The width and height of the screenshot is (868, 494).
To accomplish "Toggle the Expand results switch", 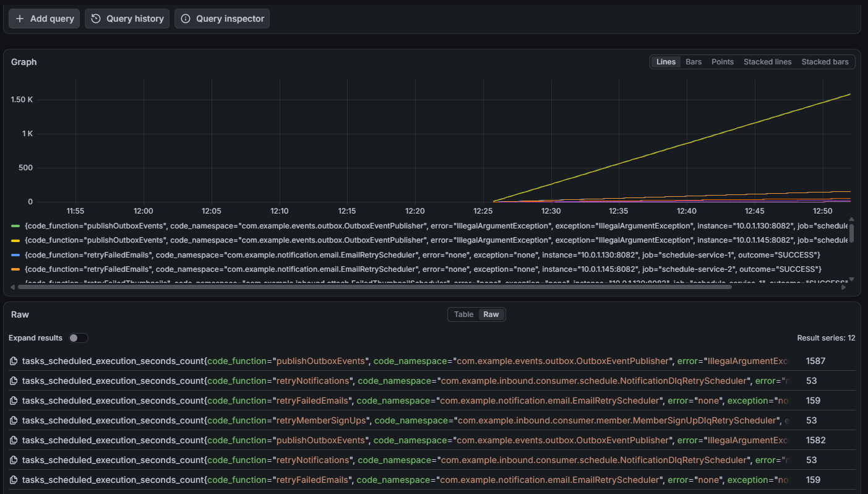I will (79, 338).
